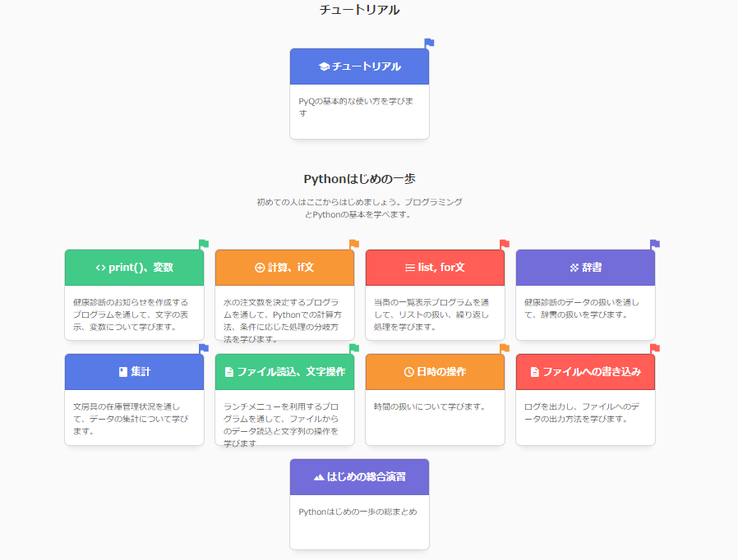Click the book icon on 集計 card

[x=123, y=372]
